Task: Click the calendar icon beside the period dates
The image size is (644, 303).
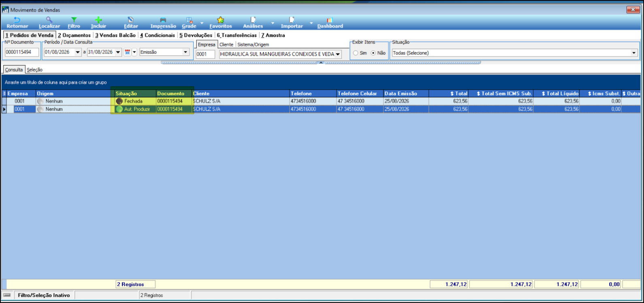Action: [127, 52]
